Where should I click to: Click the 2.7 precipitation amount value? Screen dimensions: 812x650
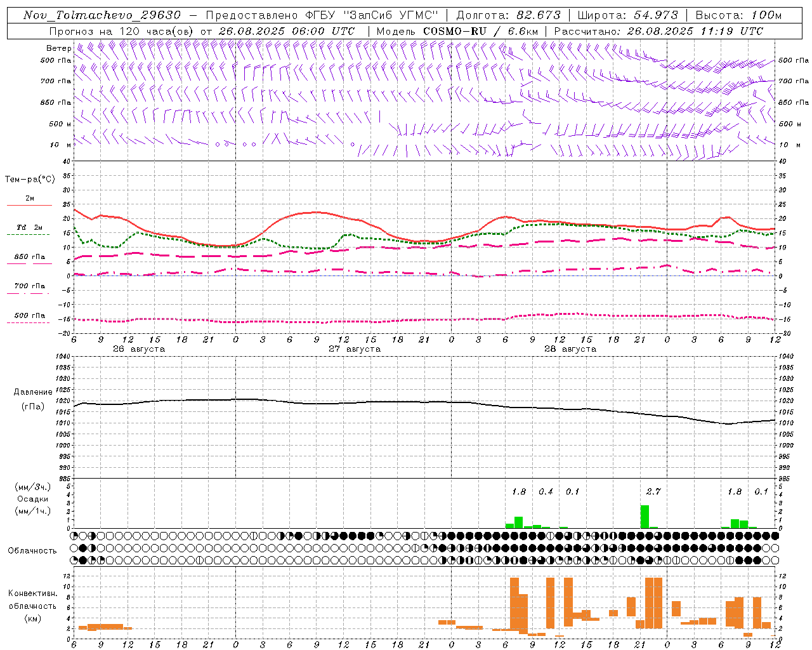[x=653, y=491]
